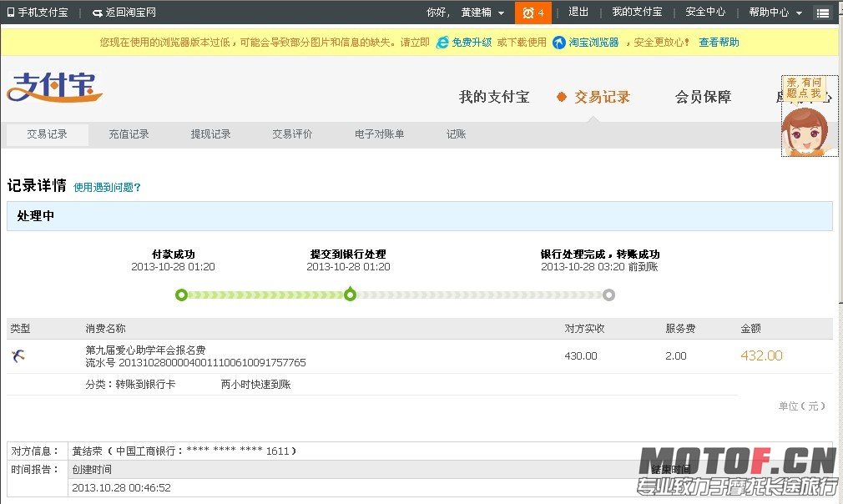Click the 2.00 service fee value
The image size is (843, 504).
[x=676, y=356]
